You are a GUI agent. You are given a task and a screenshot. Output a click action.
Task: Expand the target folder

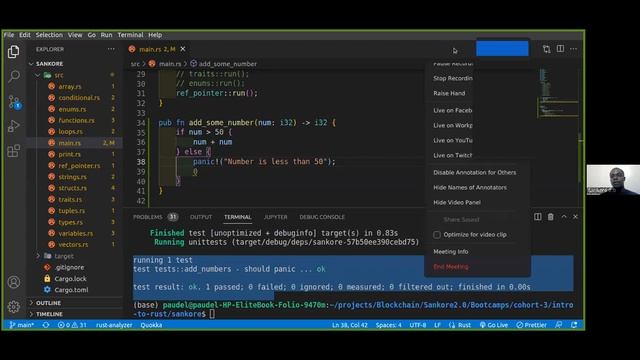coord(38,256)
